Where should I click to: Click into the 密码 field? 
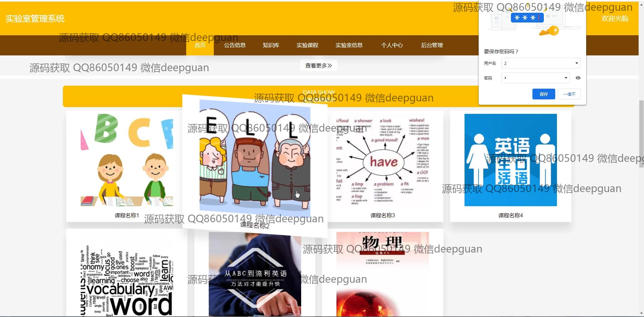click(535, 78)
